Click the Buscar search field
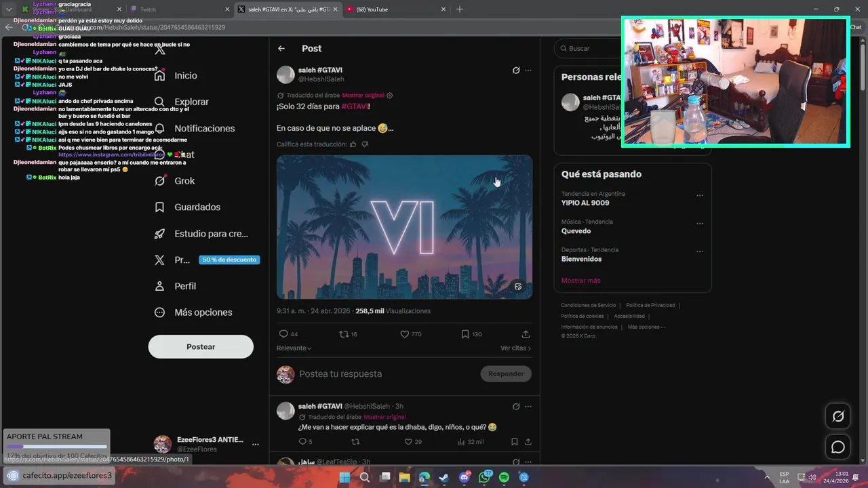868x488 pixels. coord(587,48)
